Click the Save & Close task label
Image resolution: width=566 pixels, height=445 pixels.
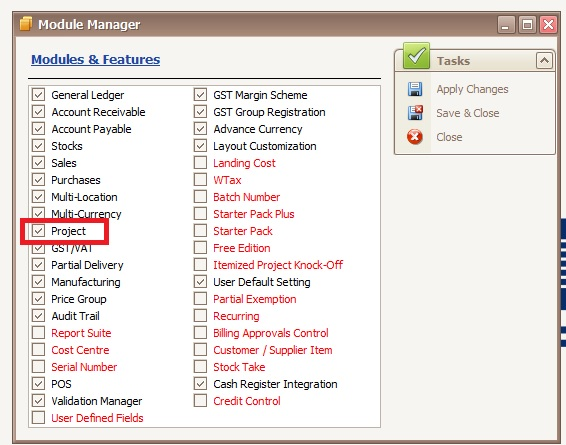tap(467, 113)
